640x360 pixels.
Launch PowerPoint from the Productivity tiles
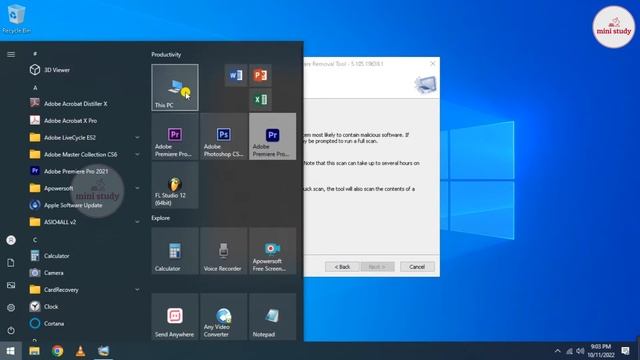[260, 75]
